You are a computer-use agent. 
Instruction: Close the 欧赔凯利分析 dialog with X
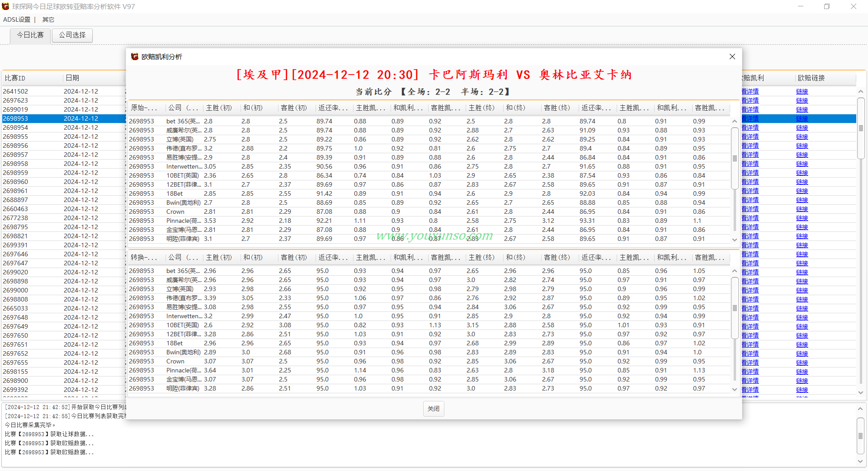point(732,57)
